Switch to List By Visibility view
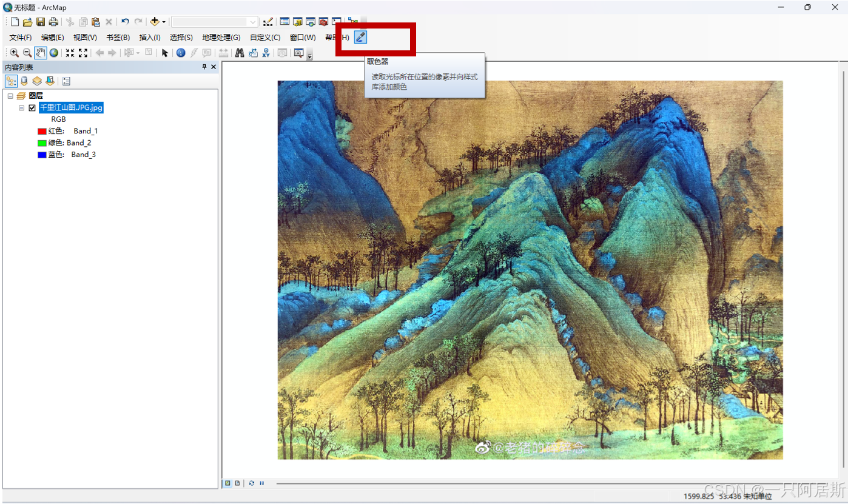The height and width of the screenshot is (504, 848). 37,81
